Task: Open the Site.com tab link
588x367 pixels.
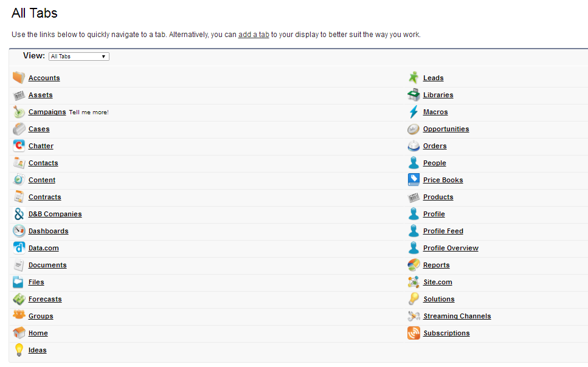Action: (437, 282)
